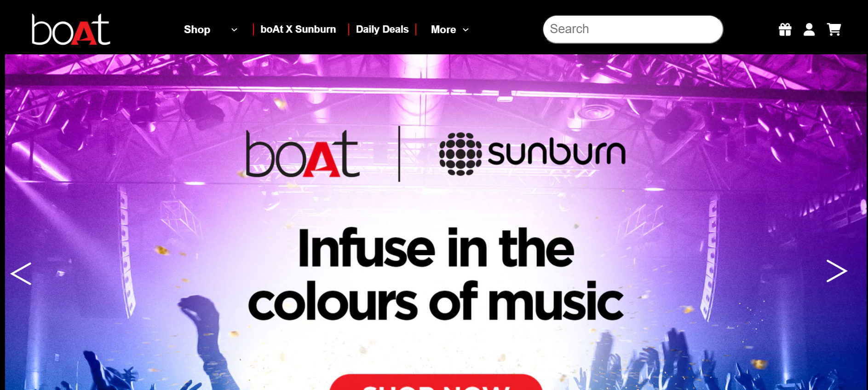The height and width of the screenshot is (390, 868).
Task: Open the boAt X Sunburn link
Action: pyautogui.click(x=298, y=29)
